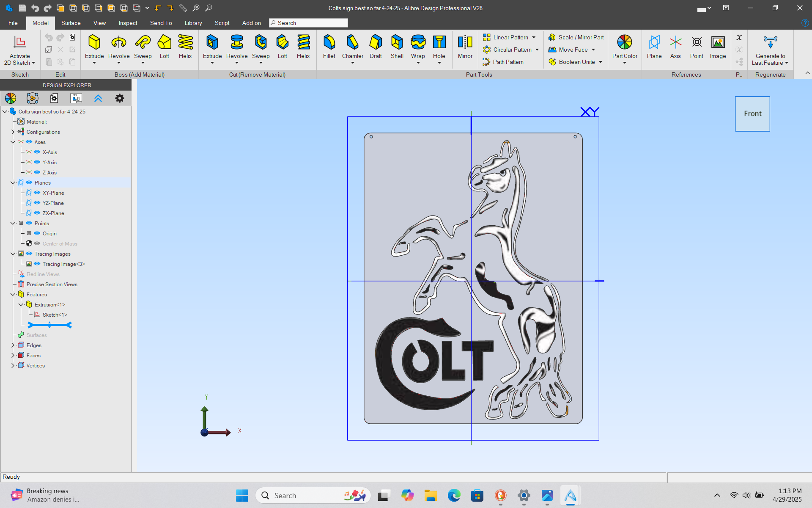Viewport: 812px width, 508px height.
Task: Click Path Pattern button
Action: coord(503,62)
